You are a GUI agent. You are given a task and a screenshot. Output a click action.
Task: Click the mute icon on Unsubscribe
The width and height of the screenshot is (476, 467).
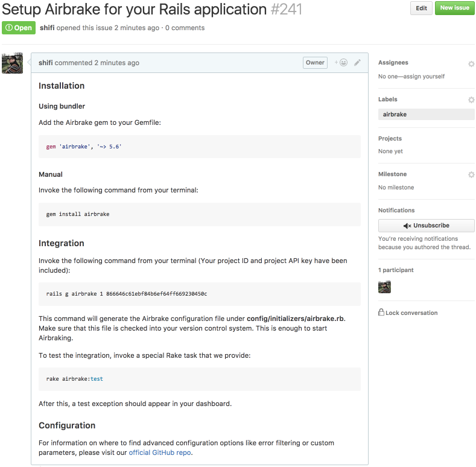[407, 226]
